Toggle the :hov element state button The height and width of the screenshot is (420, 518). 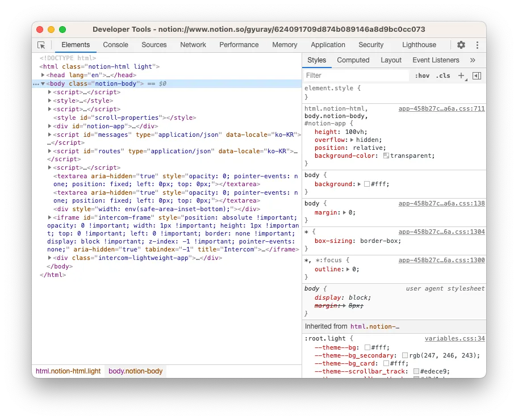point(422,75)
